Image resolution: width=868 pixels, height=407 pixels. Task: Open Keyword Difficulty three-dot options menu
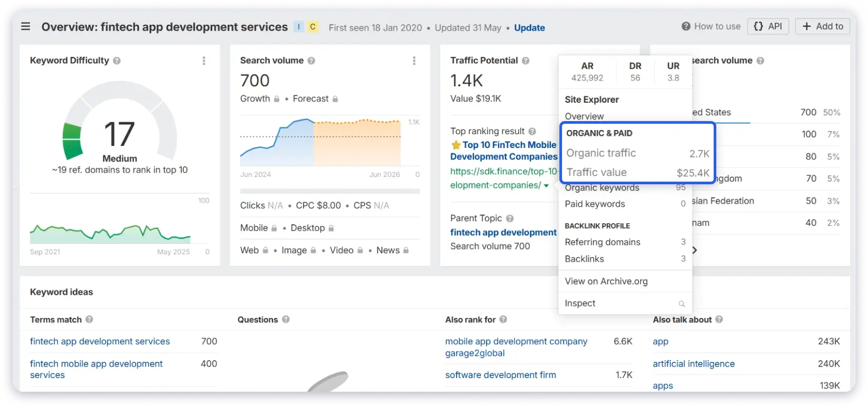(204, 61)
